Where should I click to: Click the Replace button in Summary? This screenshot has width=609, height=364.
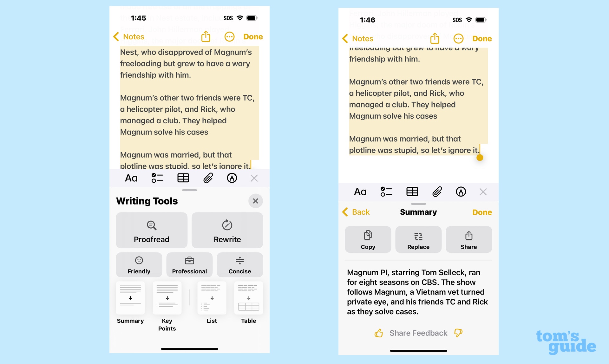[418, 240]
